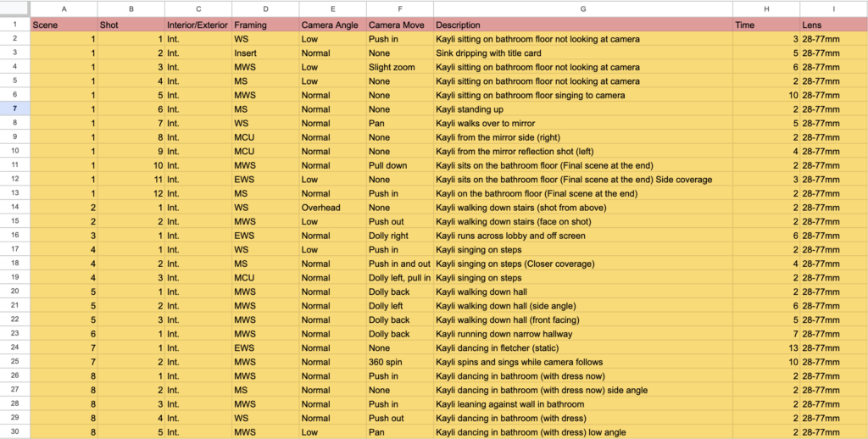Click the 'Push in and out' cell
Screen dimensions: 868x439
(400, 264)
